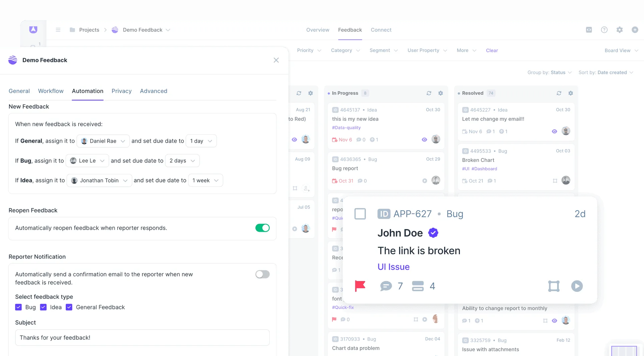Image resolution: width=644 pixels, height=356 pixels.
Task: Switch to the Workflow tab
Action: [51, 91]
